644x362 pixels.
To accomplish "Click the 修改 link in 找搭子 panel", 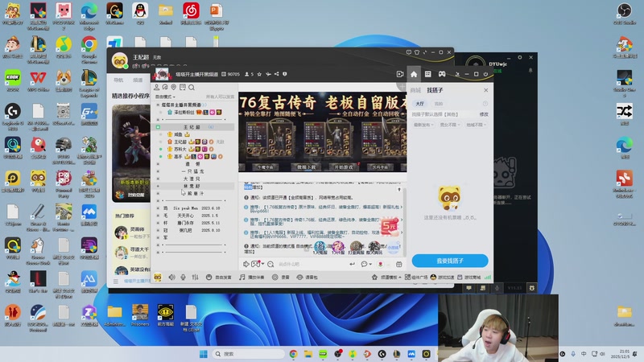I will click(x=484, y=114).
